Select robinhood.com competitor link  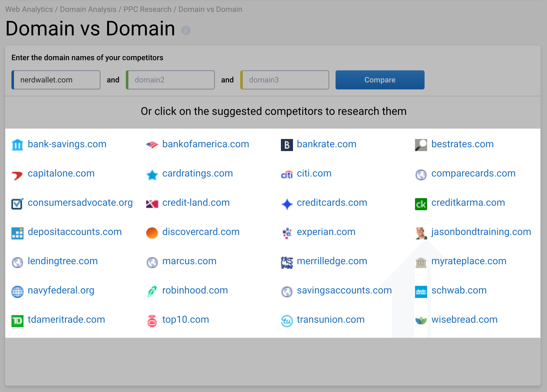195,290
